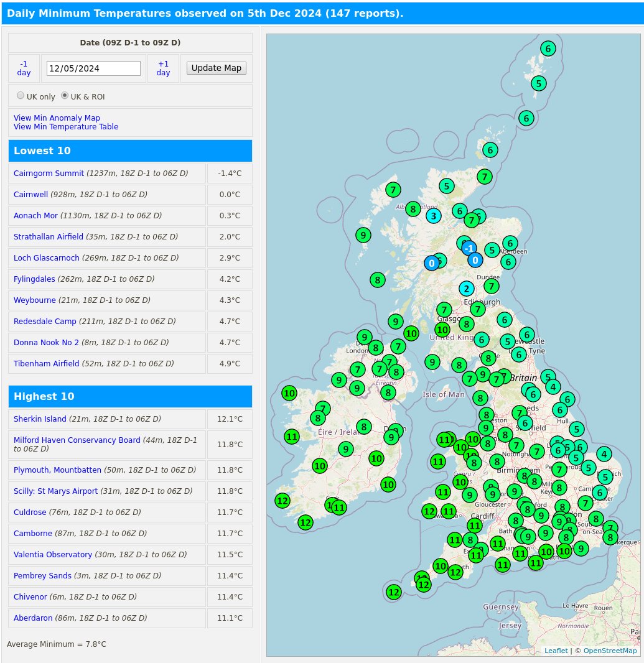Click the 6 marker north of Aberdeen
Viewport: 644px width, 663px height.
click(510, 243)
